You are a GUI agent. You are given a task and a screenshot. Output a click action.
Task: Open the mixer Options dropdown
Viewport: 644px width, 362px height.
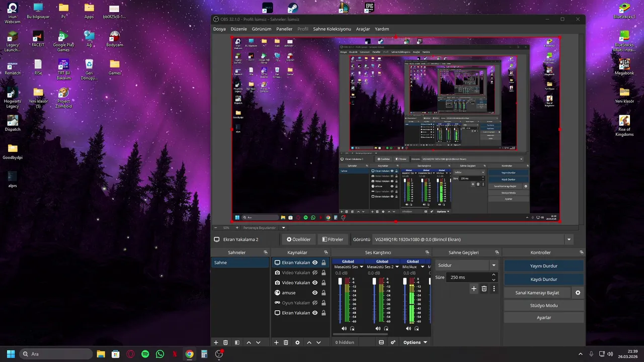[415, 342]
